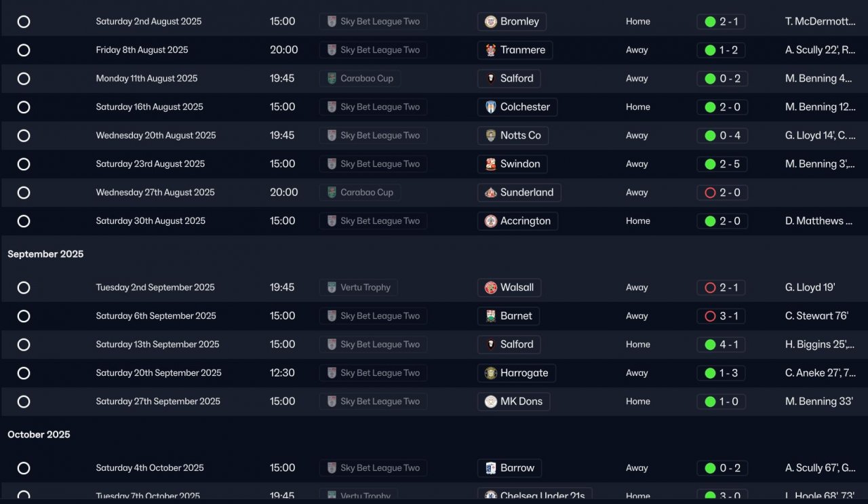Click the MK Dons club badge
Viewport: 868px width, 504px height.
pyautogui.click(x=490, y=402)
